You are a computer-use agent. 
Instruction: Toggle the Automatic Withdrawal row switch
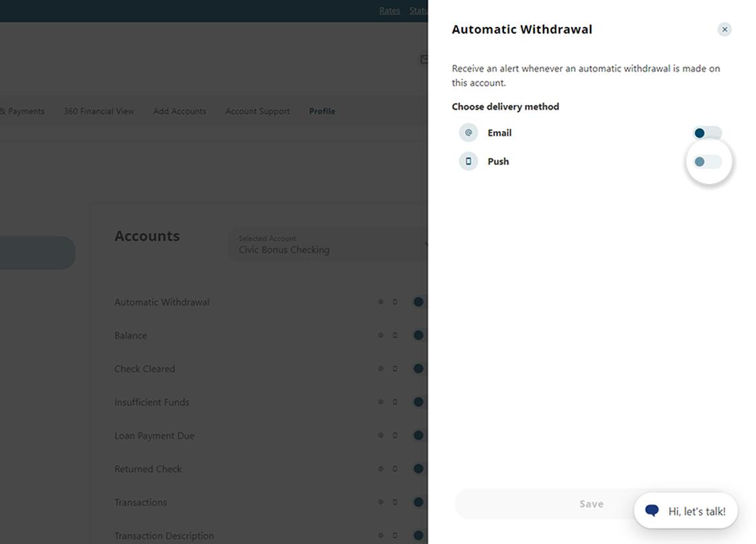pos(419,302)
